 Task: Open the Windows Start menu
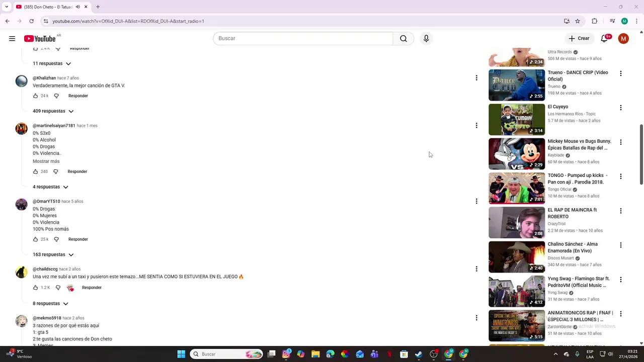pos(181,354)
